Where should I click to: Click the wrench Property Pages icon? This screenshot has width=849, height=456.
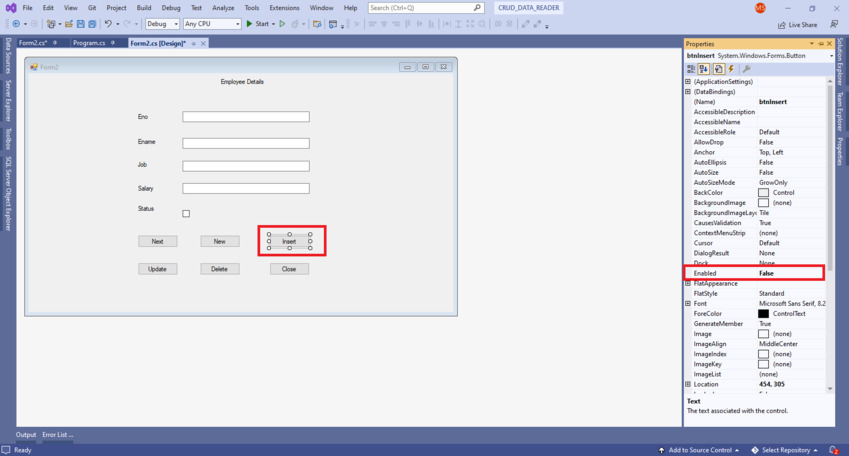[746, 69]
